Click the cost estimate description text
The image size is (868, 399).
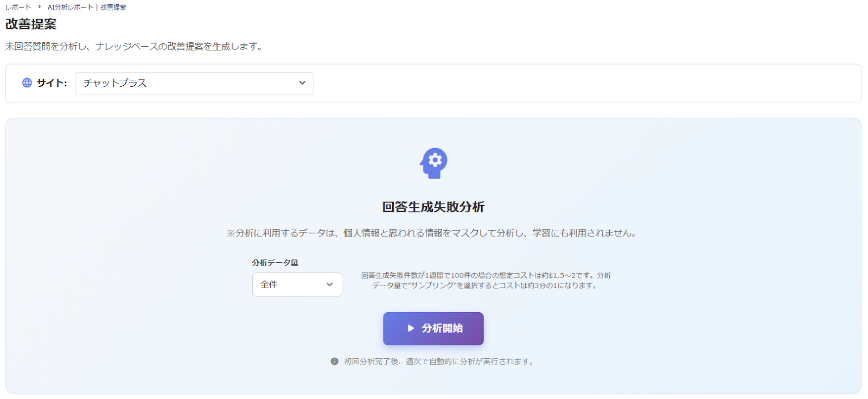pyautogui.click(x=486, y=280)
